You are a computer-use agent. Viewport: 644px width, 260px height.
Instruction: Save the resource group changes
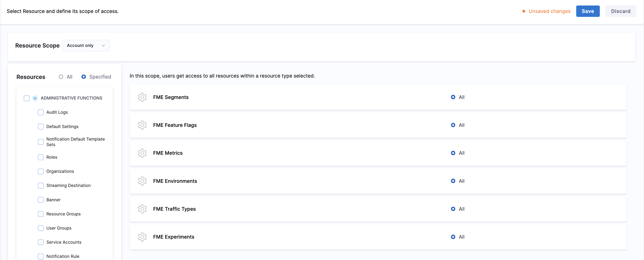pyautogui.click(x=587, y=11)
